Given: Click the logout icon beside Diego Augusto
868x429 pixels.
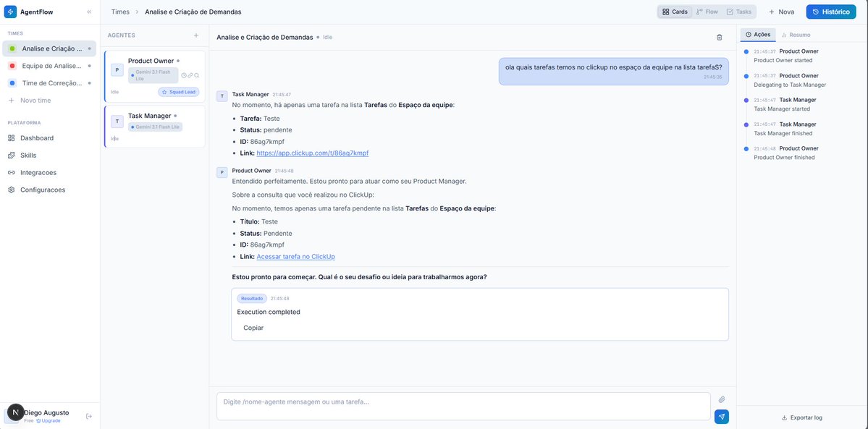Looking at the screenshot, I should click(89, 416).
